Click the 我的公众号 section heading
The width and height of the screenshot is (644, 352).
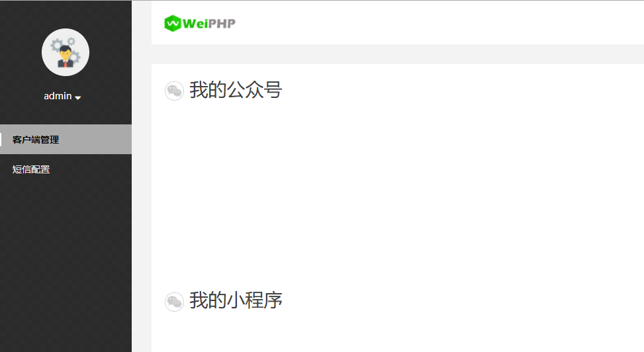tap(236, 90)
